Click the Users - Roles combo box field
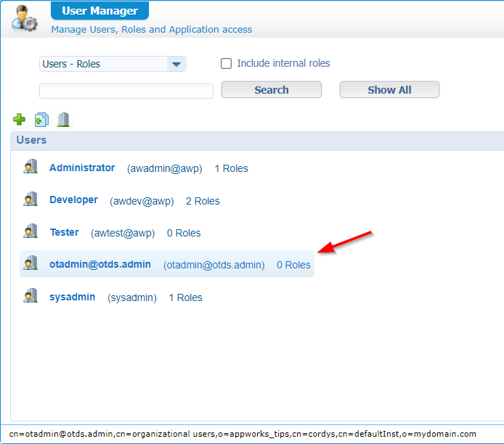This screenshot has width=504, height=444. click(x=103, y=65)
